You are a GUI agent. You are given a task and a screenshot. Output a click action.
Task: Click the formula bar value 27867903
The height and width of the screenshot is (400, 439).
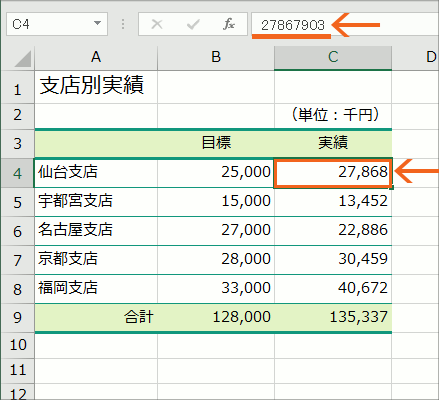[x=293, y=25]
